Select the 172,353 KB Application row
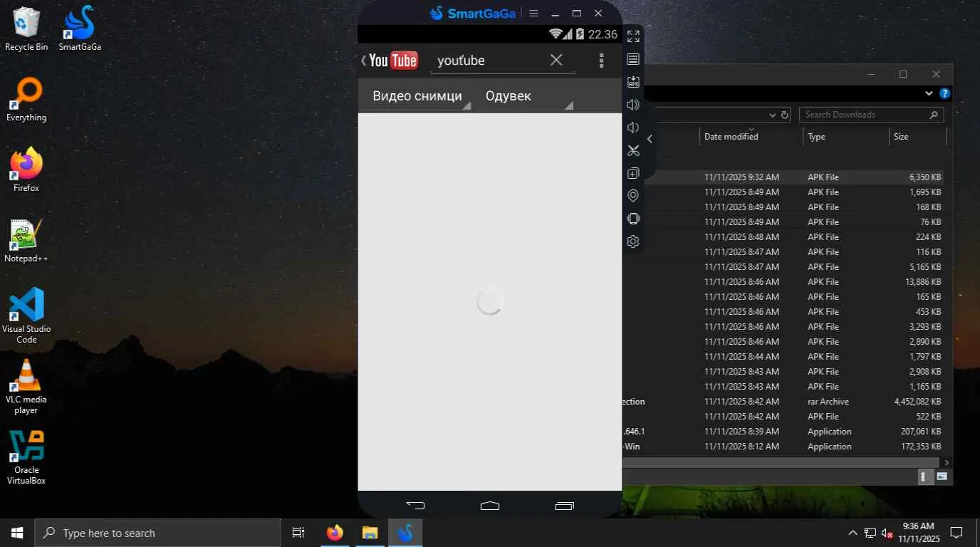 coord(783,447)
